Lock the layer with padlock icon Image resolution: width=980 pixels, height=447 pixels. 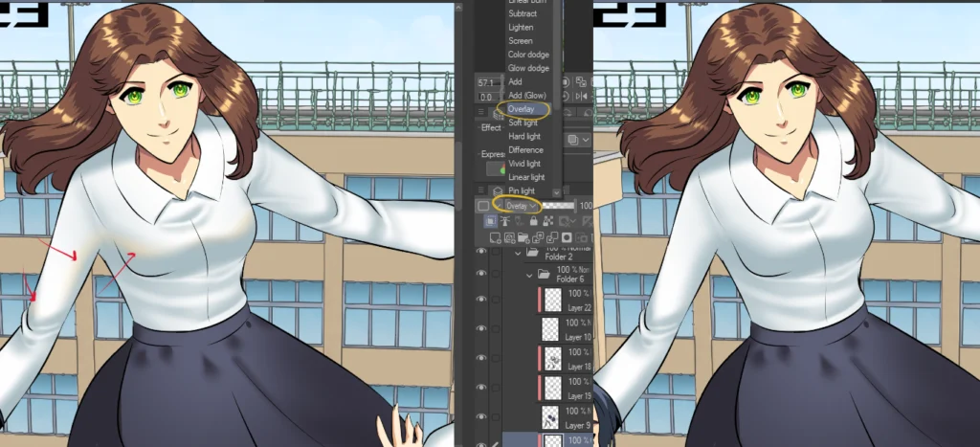coord(534,221)
